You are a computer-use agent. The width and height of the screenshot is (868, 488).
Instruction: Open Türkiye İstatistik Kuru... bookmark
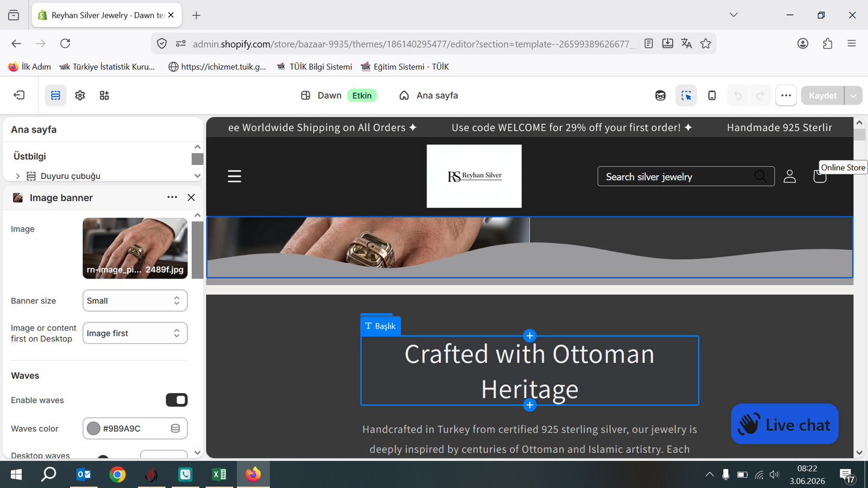(107, 67)
